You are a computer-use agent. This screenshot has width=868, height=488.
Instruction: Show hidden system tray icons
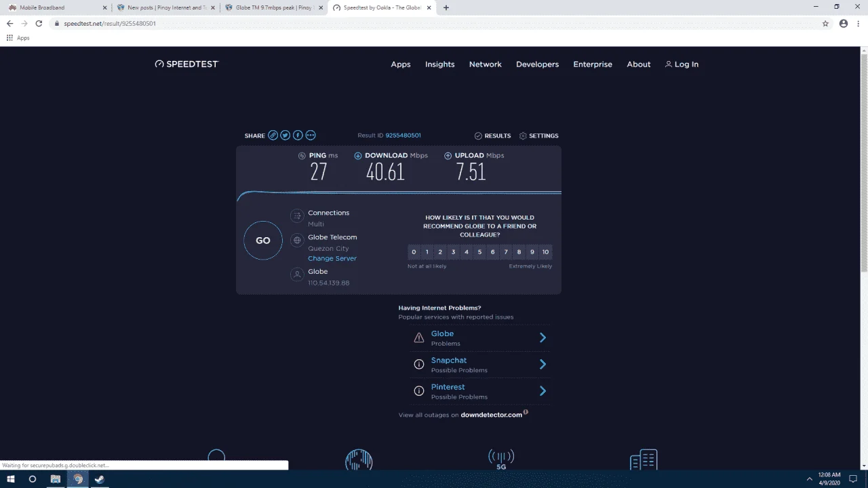point(809,479)
